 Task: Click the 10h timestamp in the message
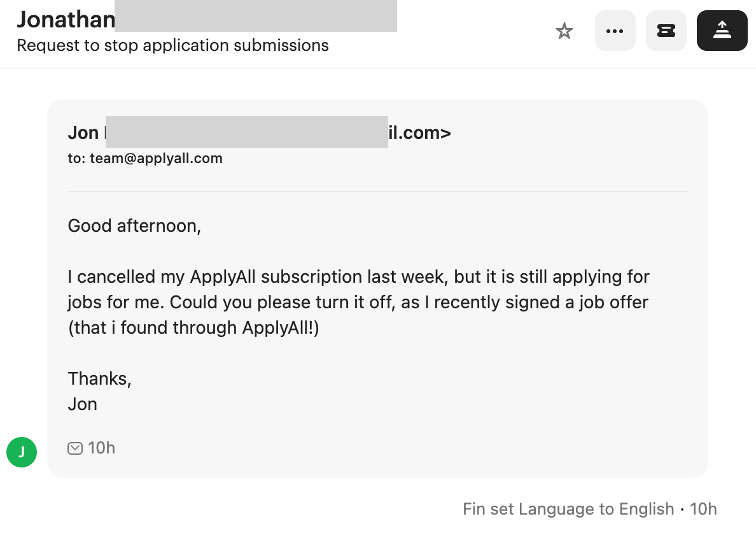click(102, 448)
